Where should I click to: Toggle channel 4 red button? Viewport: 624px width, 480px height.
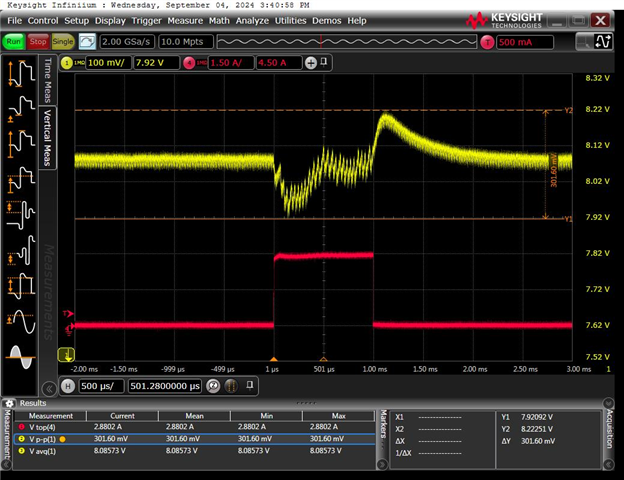click(x=189, y=63)
